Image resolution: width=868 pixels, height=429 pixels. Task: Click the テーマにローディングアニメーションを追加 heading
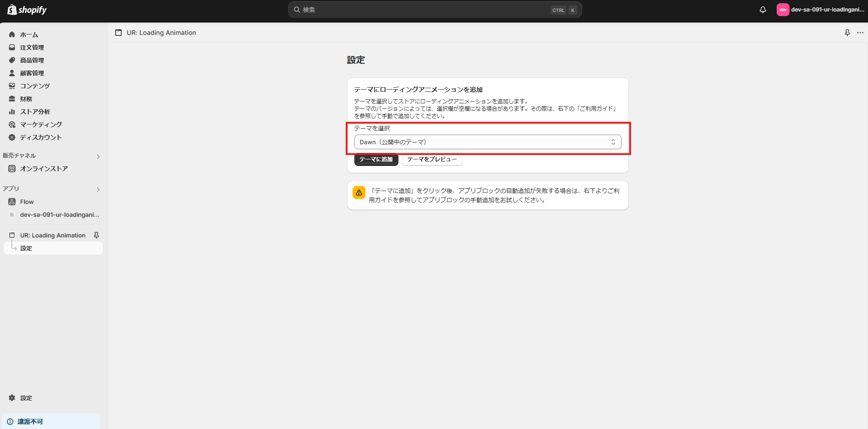coord(418,90)
